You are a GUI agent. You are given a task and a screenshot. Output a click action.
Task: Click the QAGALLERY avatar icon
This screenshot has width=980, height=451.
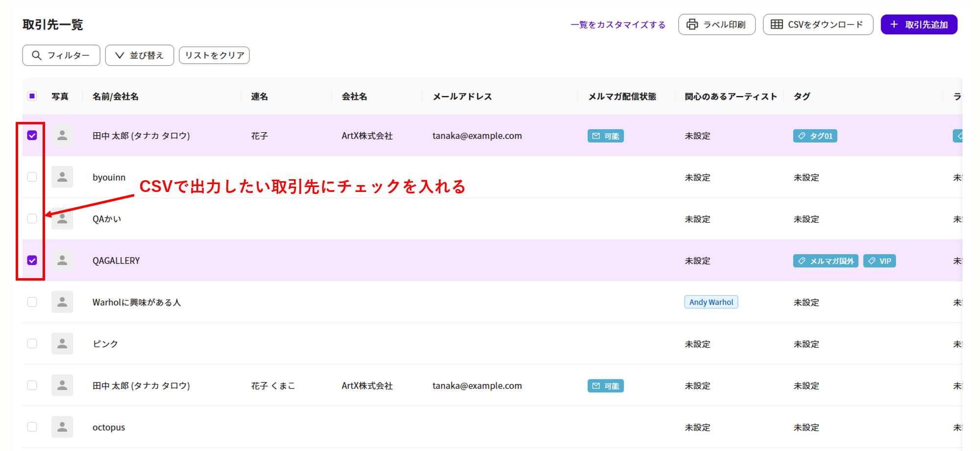point(62,261)
